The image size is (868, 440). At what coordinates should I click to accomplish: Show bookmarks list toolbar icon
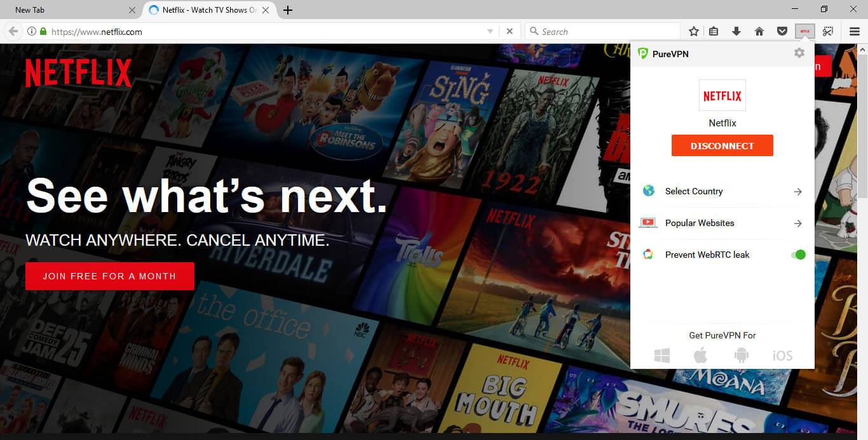714,31
